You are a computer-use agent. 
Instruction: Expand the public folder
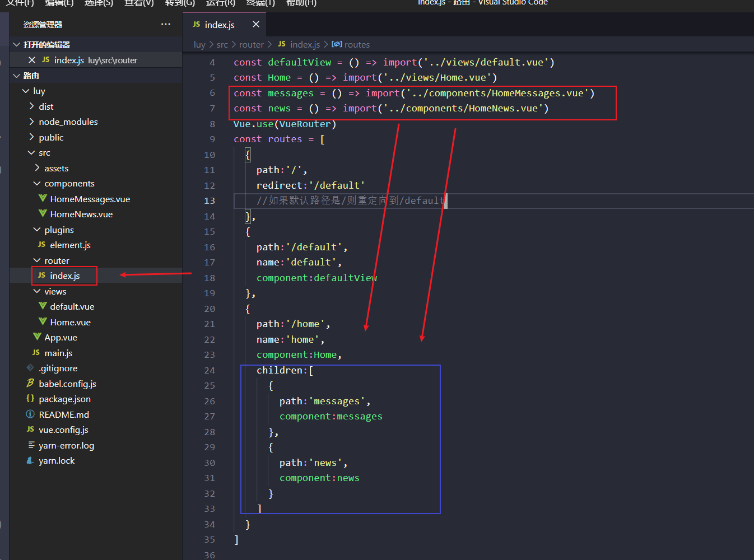point(31,137)
